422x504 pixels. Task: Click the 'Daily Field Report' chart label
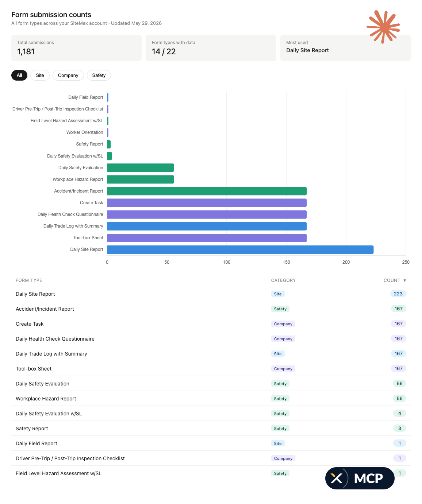click(86, 97)
